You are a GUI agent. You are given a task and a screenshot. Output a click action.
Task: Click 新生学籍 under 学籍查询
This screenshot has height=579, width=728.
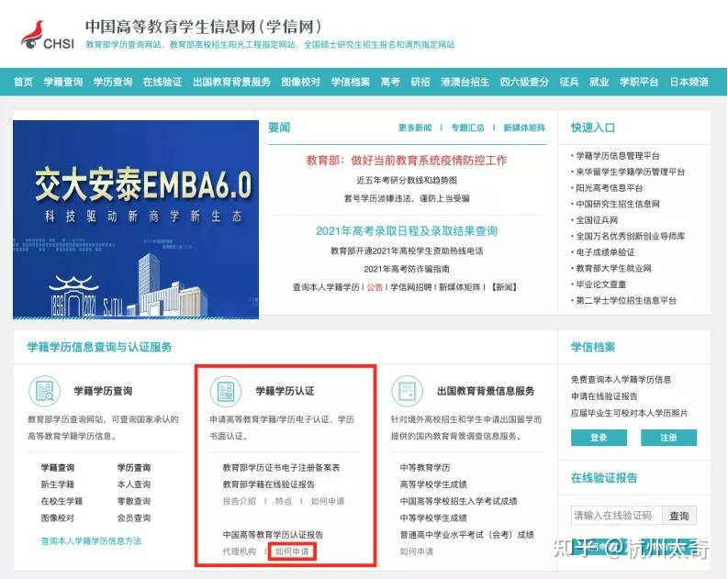58,484
